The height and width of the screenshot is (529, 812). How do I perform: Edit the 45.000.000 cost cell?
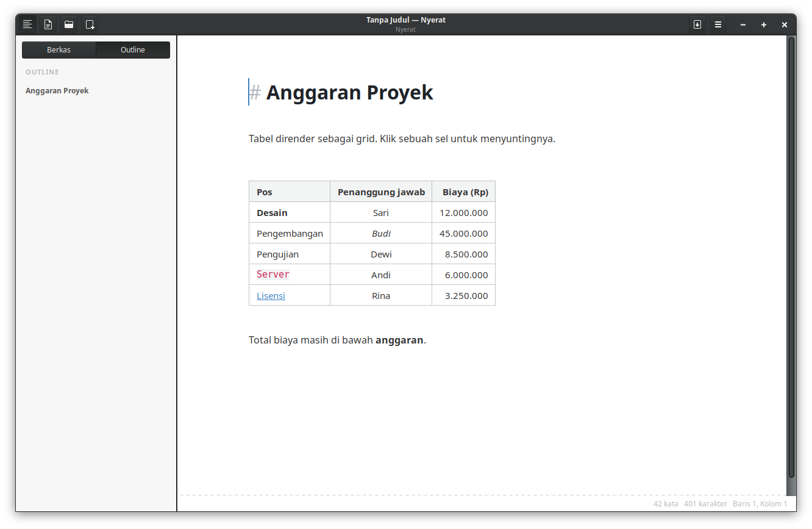tap(463, 233)
